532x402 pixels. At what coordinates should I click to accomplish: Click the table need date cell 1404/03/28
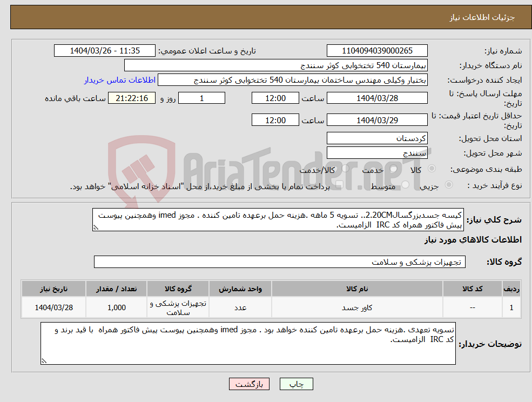[x=53, y=307]
